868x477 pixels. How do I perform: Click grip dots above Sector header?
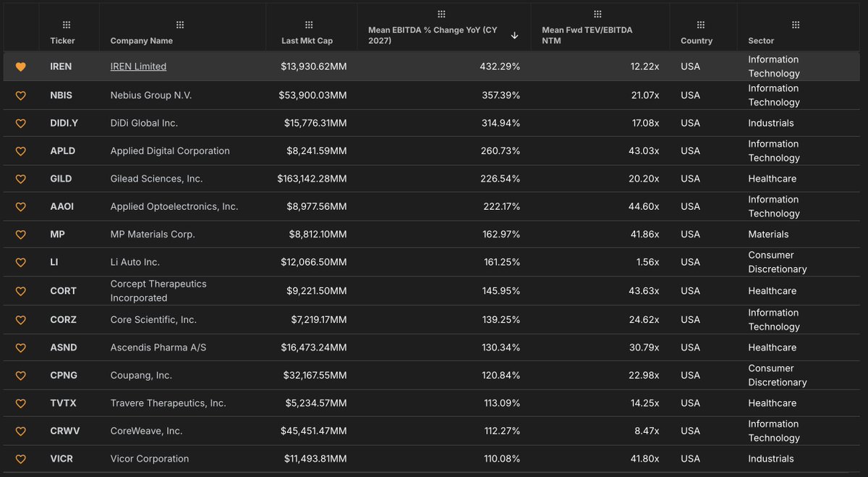click(796, 25)
